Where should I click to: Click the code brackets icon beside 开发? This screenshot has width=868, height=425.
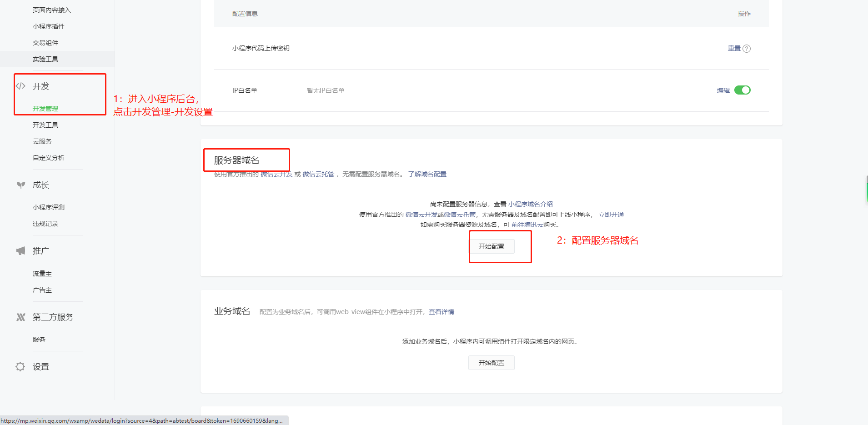pos(20,86)
